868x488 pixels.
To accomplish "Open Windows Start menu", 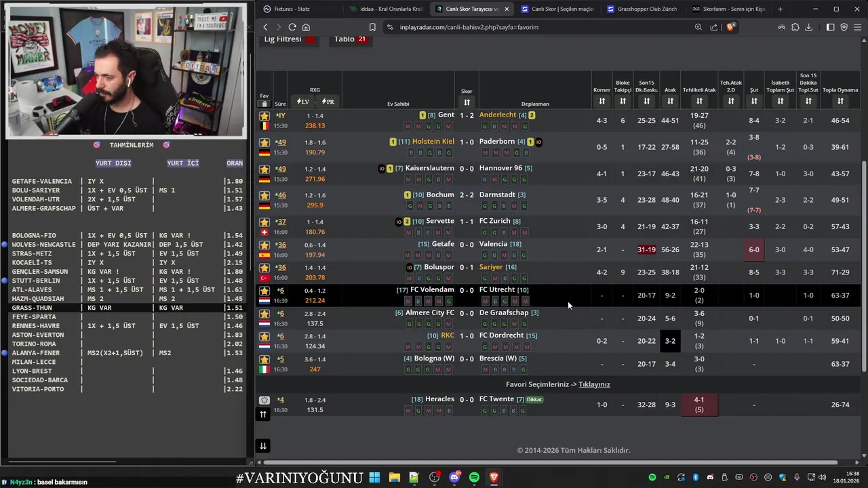I will (x=374, y=477).
